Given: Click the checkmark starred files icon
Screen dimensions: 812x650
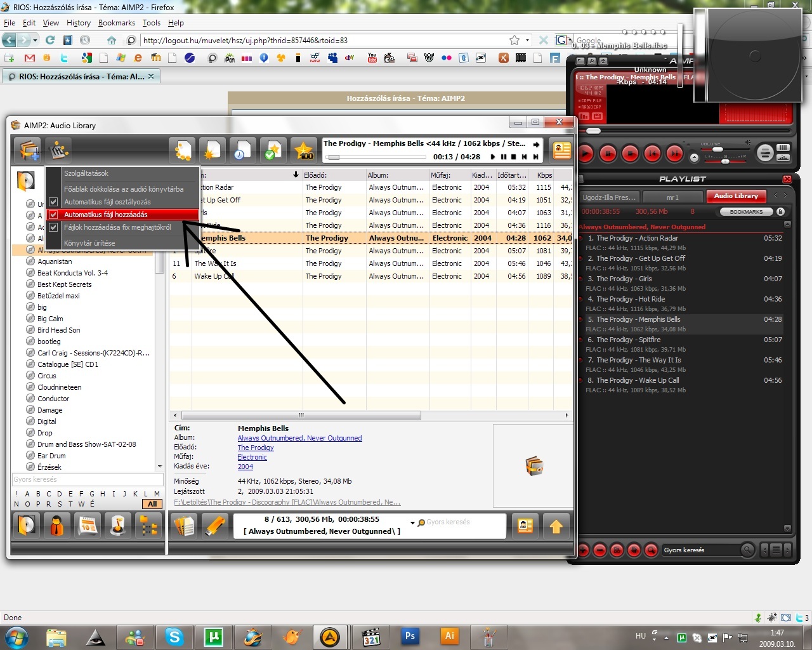Looking at the screenshot, I should (x=273, y=150).
